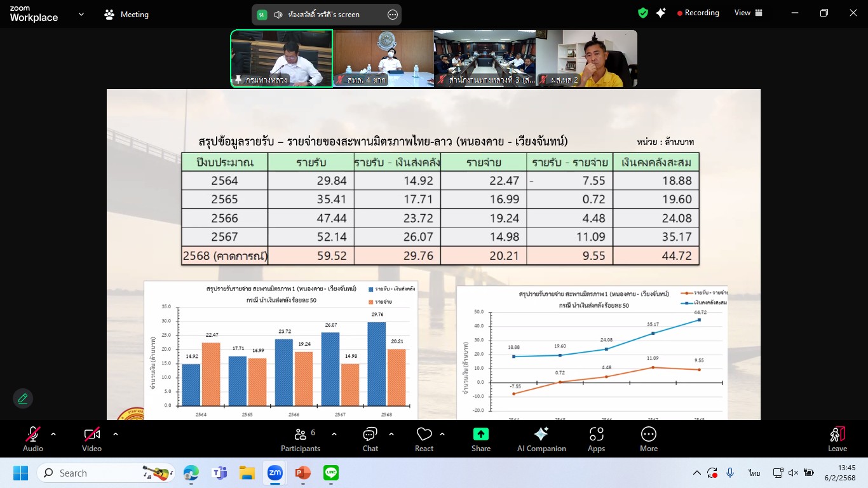Select the กรมทางหลวง participant video thumbnail
868x488 pixels.
click(x=281, y=58)
